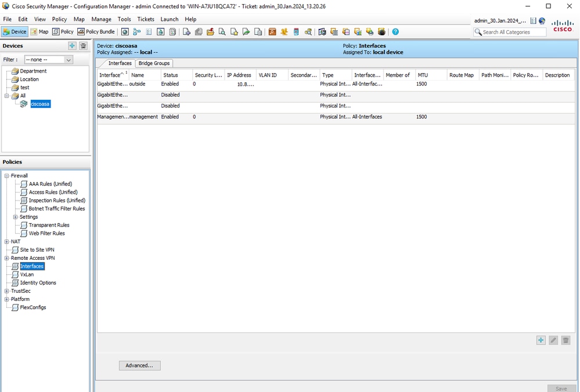
Task: Click the yellow magnifier icon before the blue map icon
Action: tap(308, 32)
